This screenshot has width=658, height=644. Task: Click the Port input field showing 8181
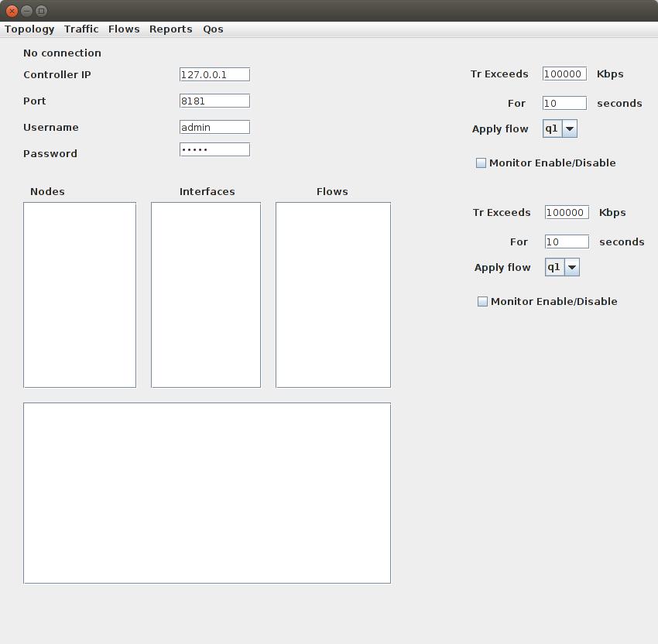pyautogui.click(x=214, y=101)
